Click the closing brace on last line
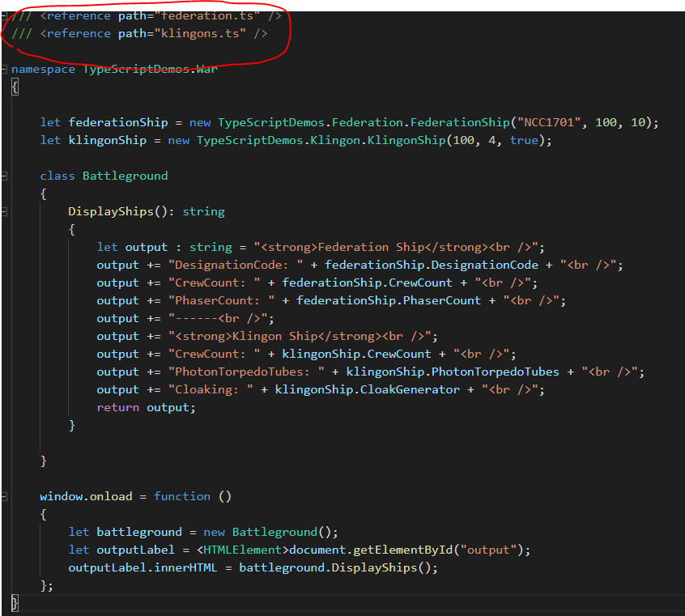The height and width of the screenshot is (616, 685). click(x=15, y=603)
